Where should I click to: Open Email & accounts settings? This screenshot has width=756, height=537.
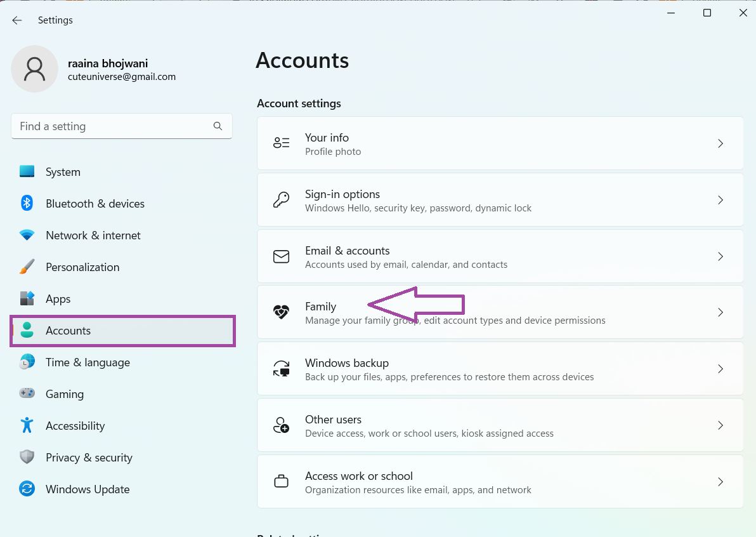[x=500, y=256]
